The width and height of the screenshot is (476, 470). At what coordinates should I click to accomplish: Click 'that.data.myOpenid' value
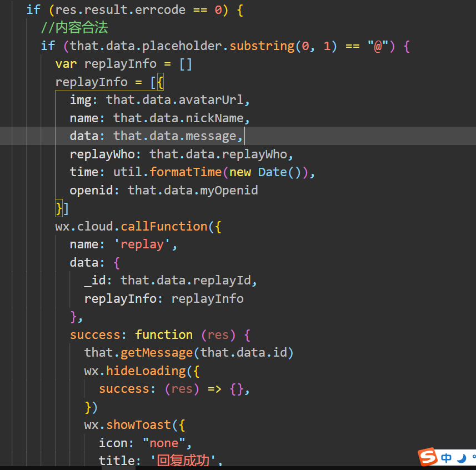tap(193, 191)
